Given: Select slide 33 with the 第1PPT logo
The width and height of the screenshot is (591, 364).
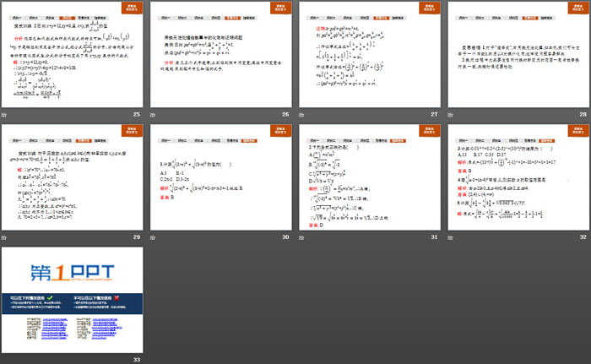Looking at the screenshot, I should click(x=73, y=301).
